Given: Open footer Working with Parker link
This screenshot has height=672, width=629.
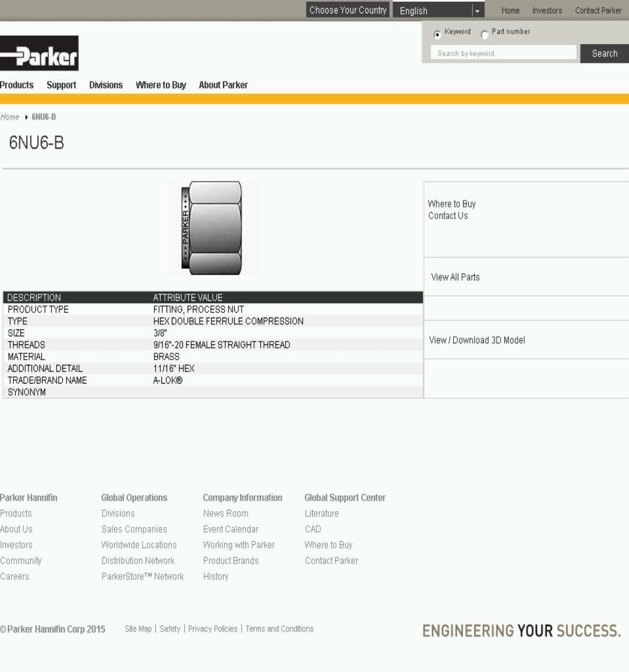Looking at the screenshot, I should tap(239, 545).
